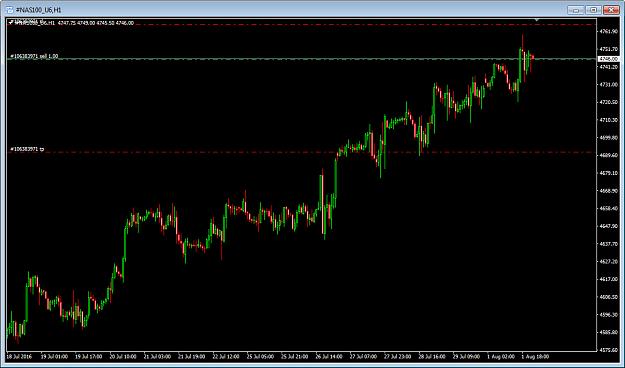Image resolution: width=625 pixels, height=368 pixels.
Task: Click the current price tag 4746.00
Action: point(608,59)
